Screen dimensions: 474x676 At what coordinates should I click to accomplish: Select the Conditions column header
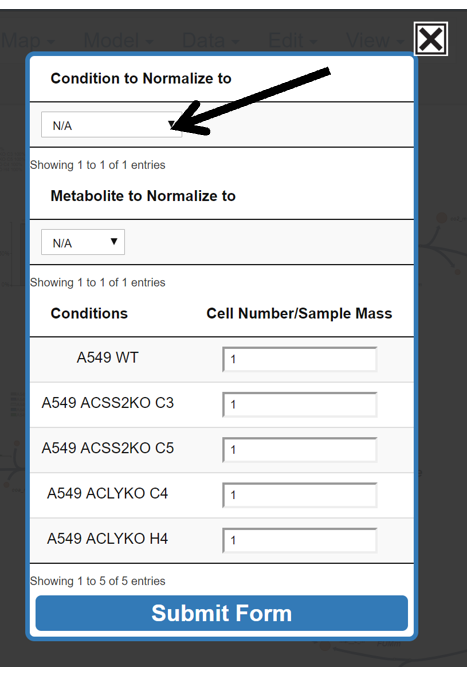tap(89, 313)
